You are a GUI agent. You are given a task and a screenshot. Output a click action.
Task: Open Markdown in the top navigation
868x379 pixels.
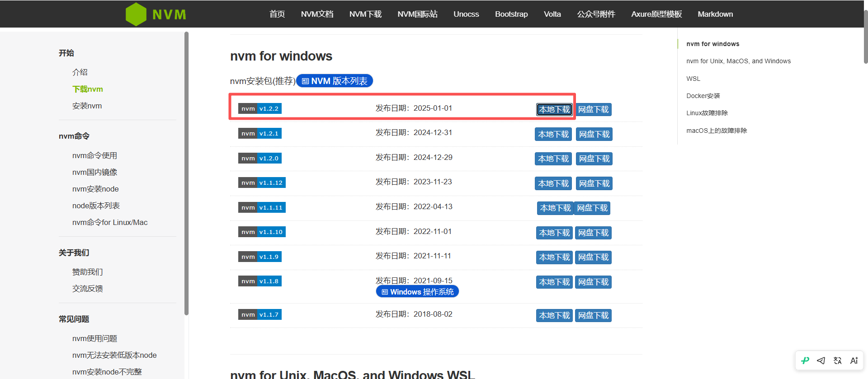point(715,14)
